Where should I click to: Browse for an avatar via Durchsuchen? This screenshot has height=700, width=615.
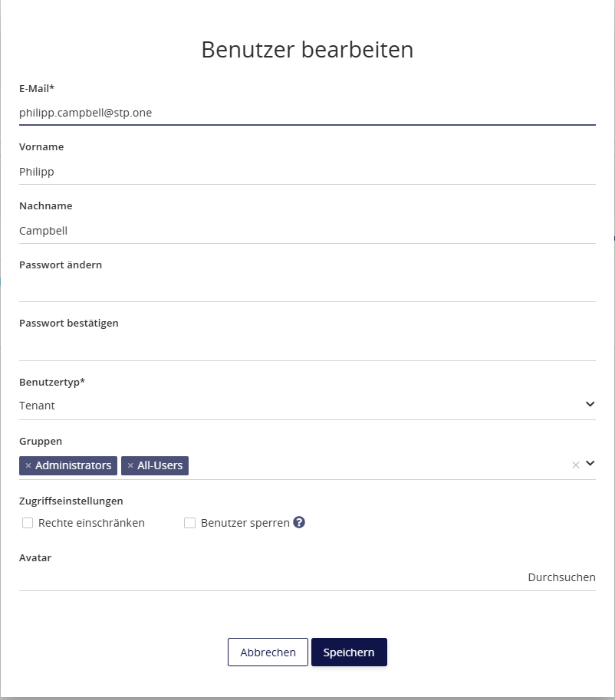click(561, 577)
